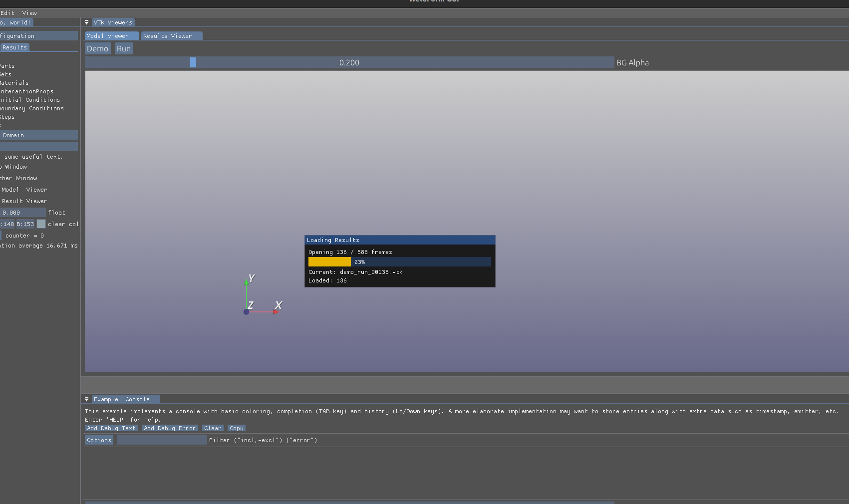Viewport: 849px width, 504px height.
Task: Expand the Domain header in sidebar
Action: click(x=38, y=135)
